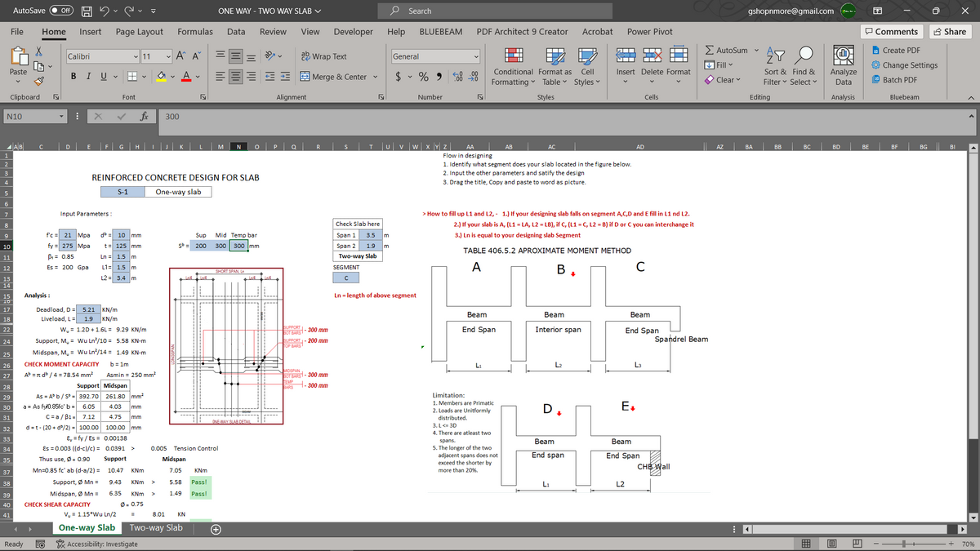The width and height of the screenshot is (980, 551).
Task: Open the File menu
Action: [x=16, y=31]
